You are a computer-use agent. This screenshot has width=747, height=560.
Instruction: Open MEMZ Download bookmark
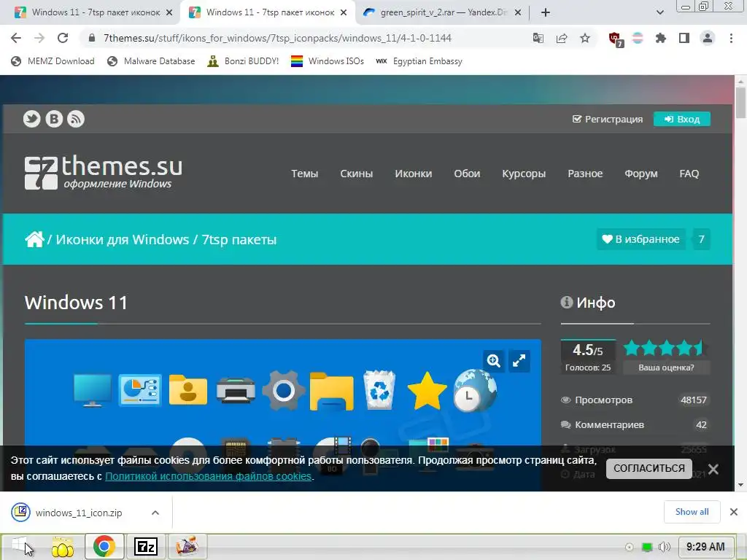[x=53, y=61]
